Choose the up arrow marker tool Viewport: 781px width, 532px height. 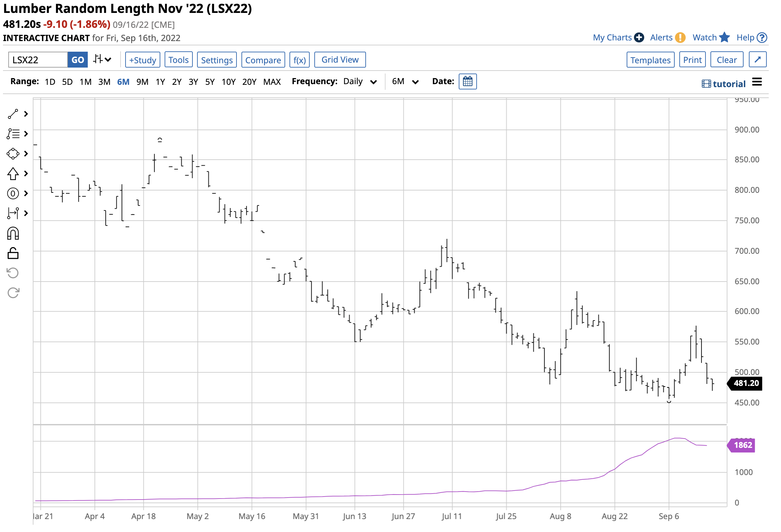coord(13,174)
